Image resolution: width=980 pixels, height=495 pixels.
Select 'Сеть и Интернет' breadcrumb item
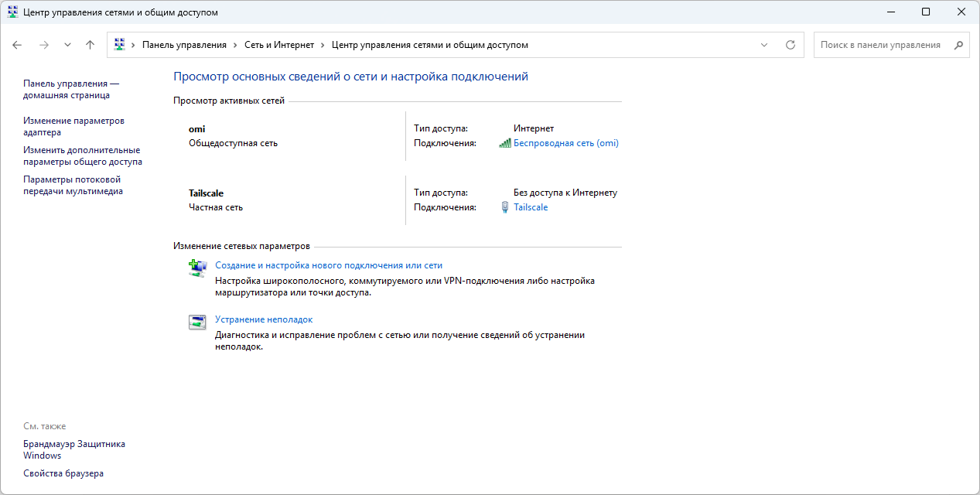coord(279,45)
